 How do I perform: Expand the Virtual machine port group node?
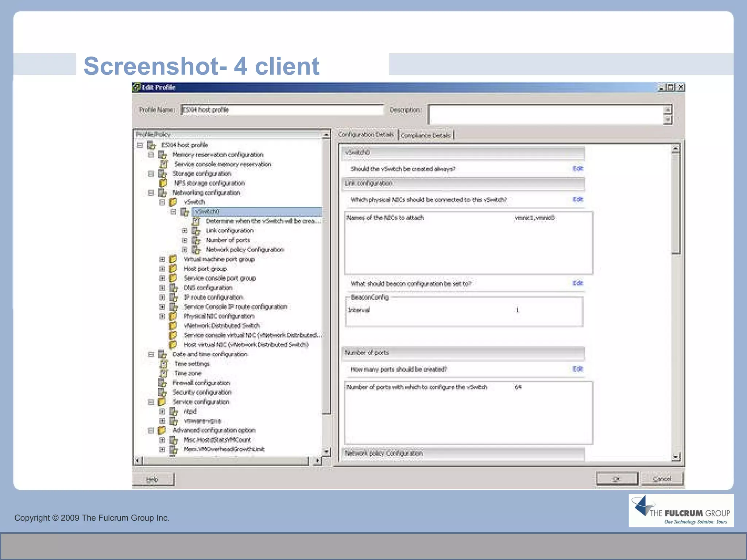[162, 259]
